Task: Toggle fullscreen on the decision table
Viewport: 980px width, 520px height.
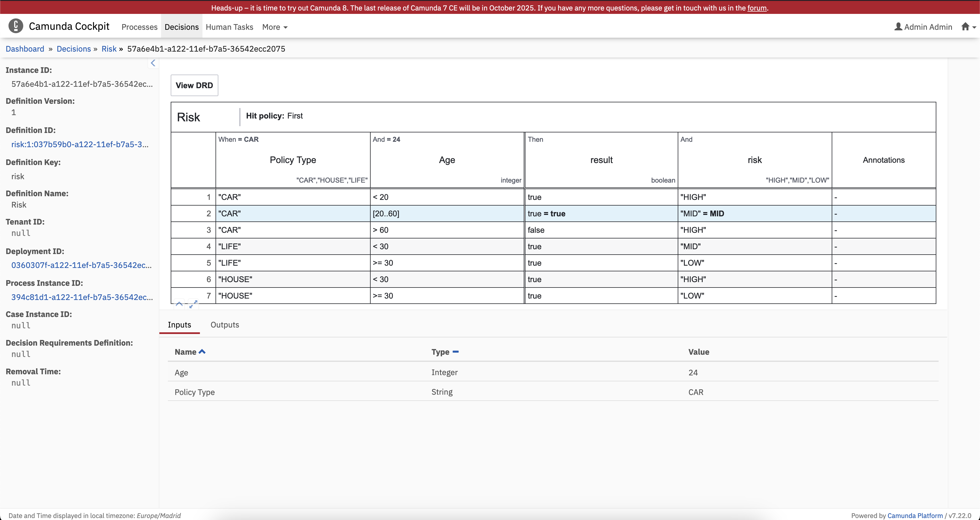Action: (193, 304)
